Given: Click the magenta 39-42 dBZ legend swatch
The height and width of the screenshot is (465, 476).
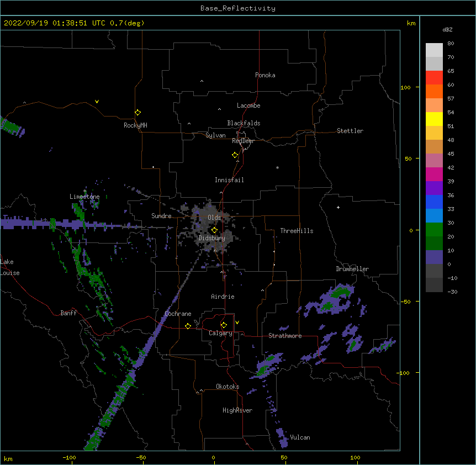Looking at the screenshot, I should coord(434,175).
